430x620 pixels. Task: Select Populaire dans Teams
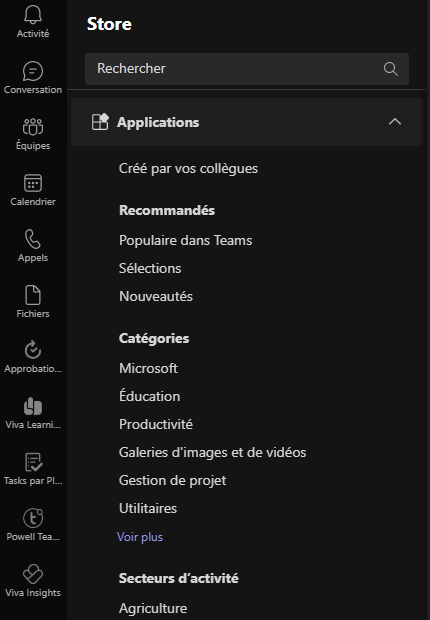click(186, 240)
